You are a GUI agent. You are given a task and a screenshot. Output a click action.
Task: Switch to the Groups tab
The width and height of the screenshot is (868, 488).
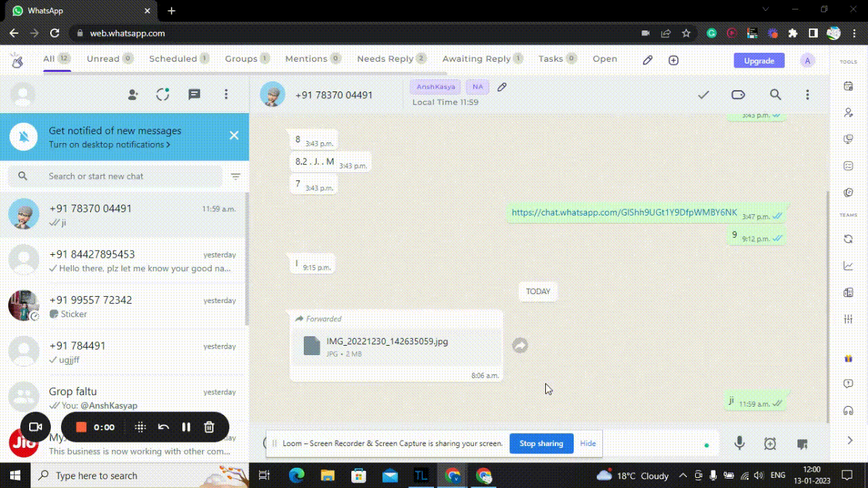click(248, 59)
